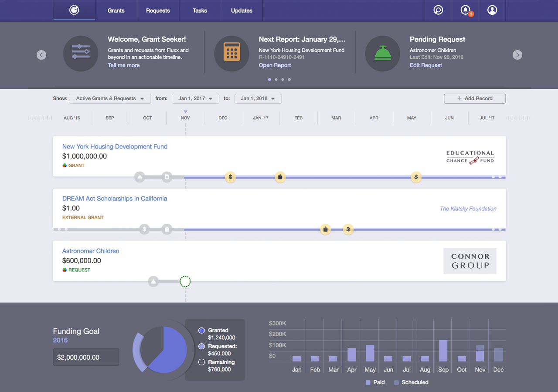Click the Funding Goal amount field

tap(86, 357)
